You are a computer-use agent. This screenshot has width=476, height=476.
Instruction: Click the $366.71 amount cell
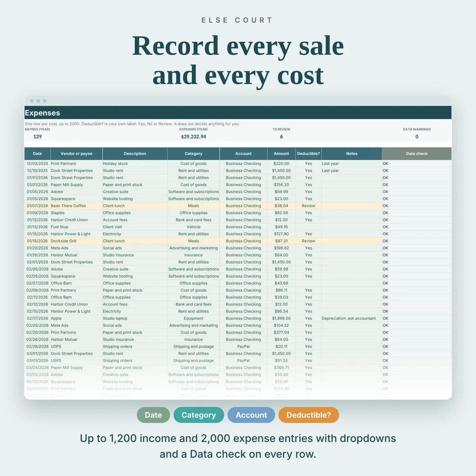pyautogui.click(x=281, y=368)
